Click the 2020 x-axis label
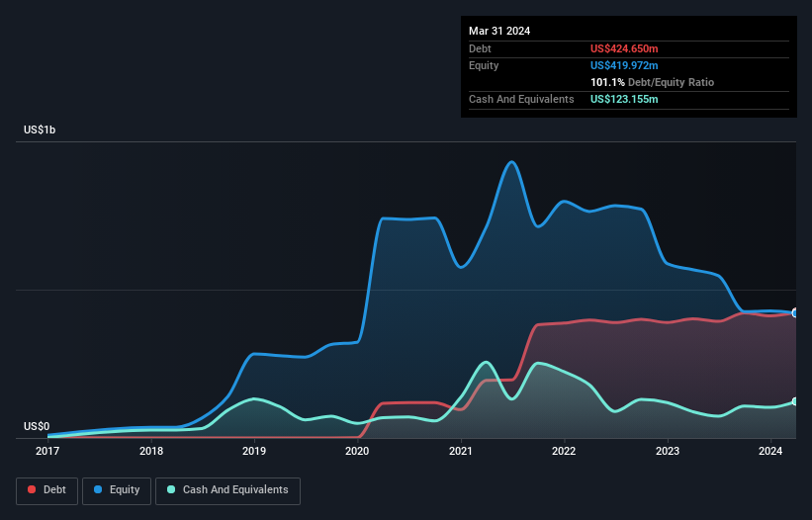 coord(357,451)
